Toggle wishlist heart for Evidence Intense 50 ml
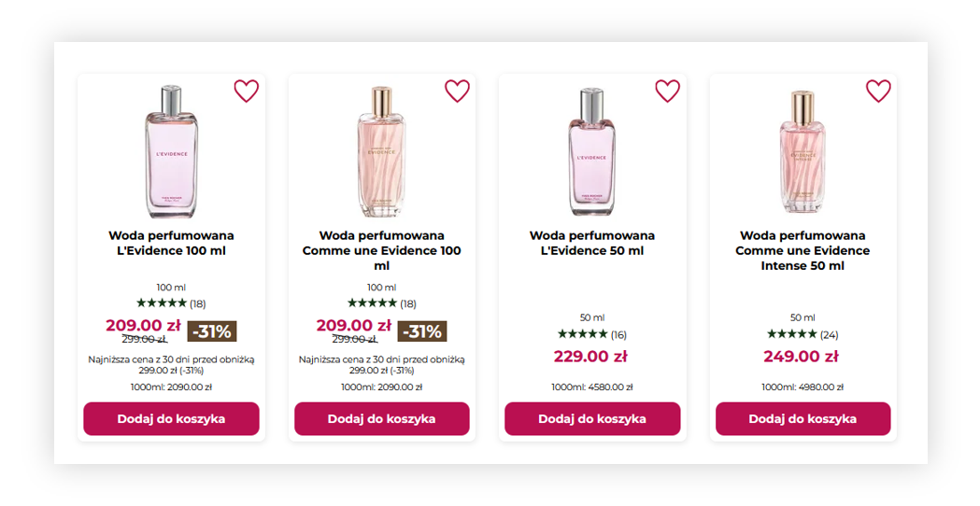The image size is (980, 506). [878, 91]
